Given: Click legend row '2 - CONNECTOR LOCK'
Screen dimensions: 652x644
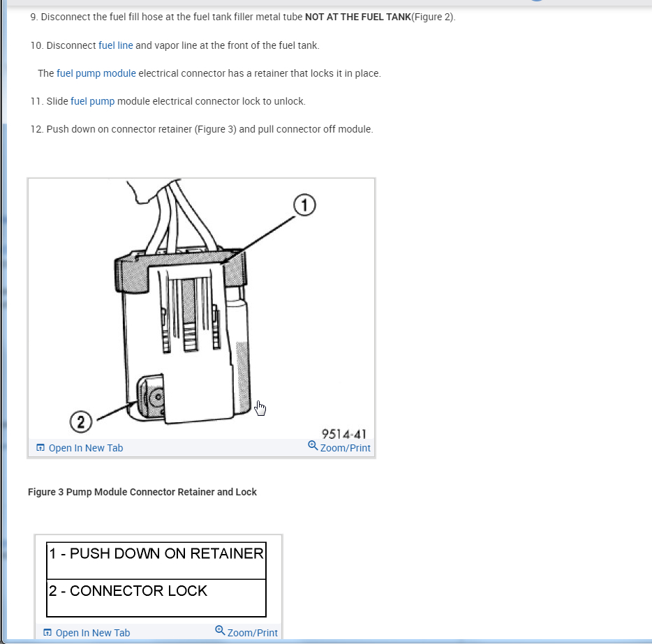Looking at the screenshot, I should (156, 598).
